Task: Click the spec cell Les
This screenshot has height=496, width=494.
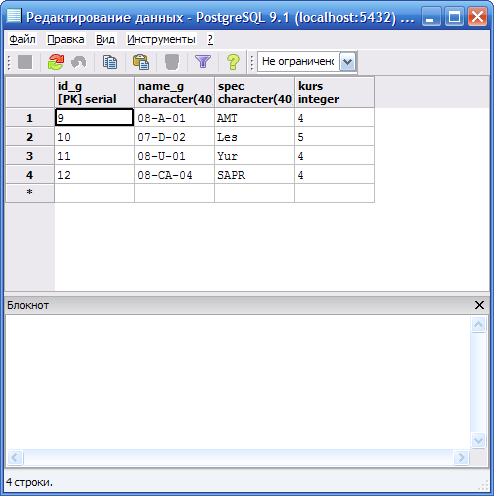Action: 255,136
